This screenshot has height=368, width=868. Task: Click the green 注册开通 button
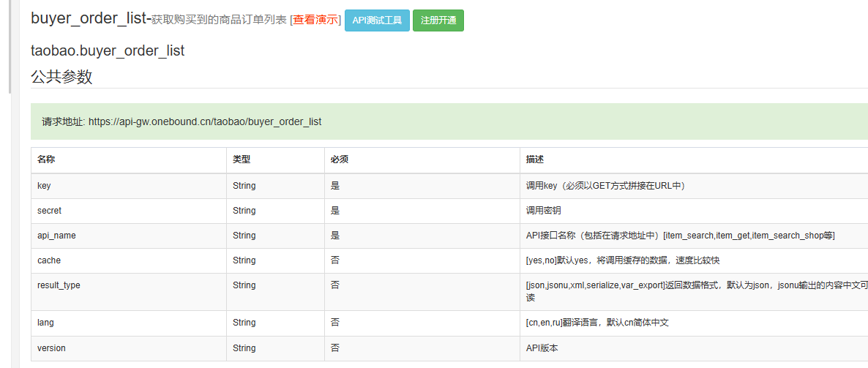tap(438, 20)
